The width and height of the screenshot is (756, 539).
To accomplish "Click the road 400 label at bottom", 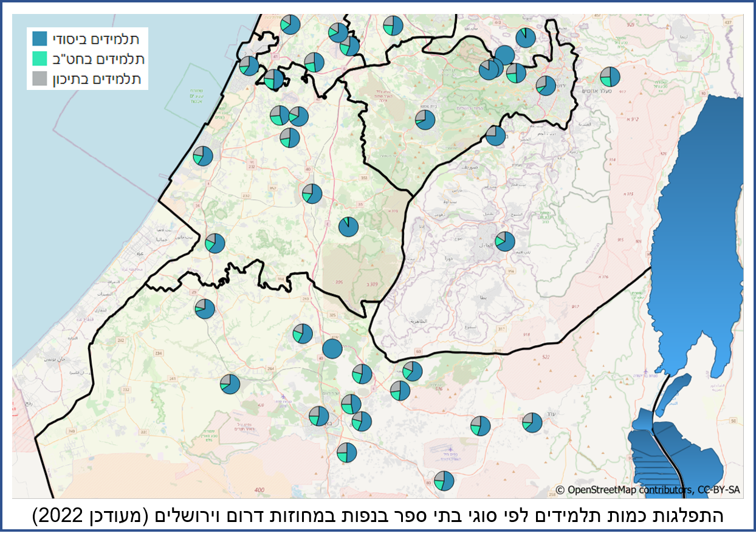I will 260,490.
